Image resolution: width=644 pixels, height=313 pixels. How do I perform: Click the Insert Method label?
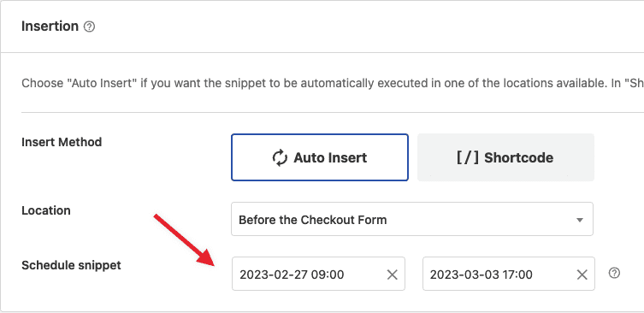(62, 142)
